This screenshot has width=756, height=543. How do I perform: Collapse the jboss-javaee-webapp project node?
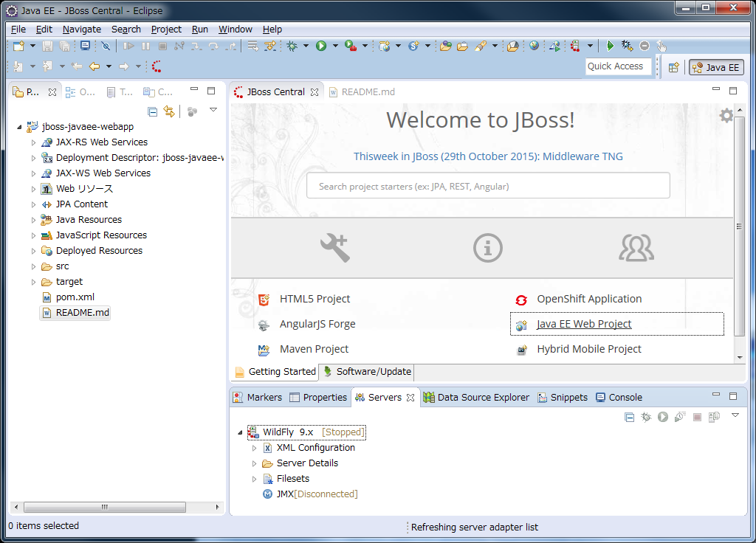coord(19,127)
